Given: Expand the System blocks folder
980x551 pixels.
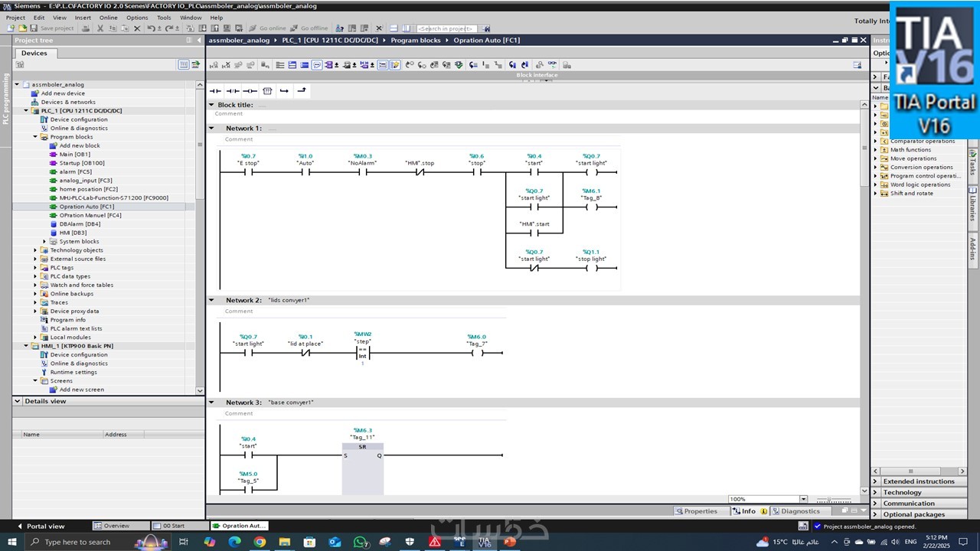Looking at the screenshot, I should [x=44, y=241].
